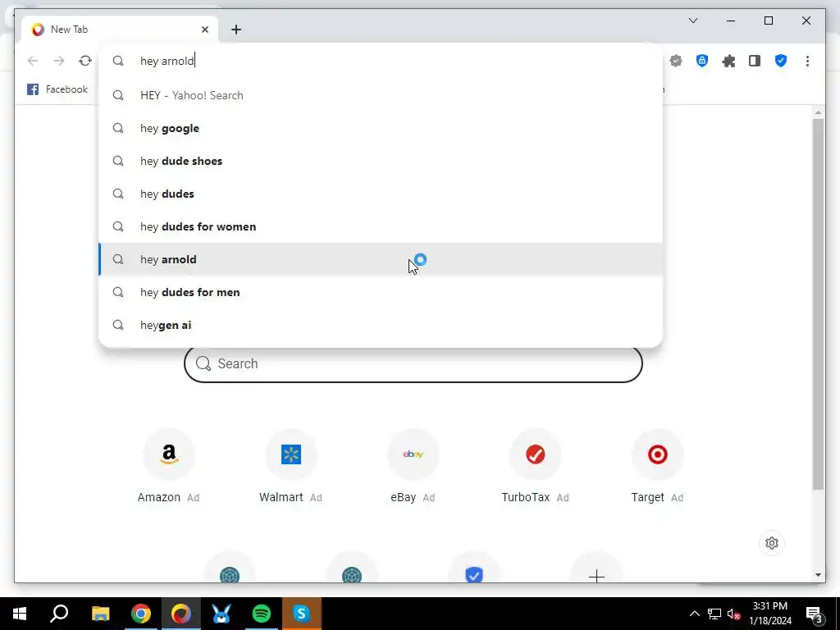Open the notification center icon
Image resolution: width=840 pixels, height=630 pixels.
(x=815, y=614)
